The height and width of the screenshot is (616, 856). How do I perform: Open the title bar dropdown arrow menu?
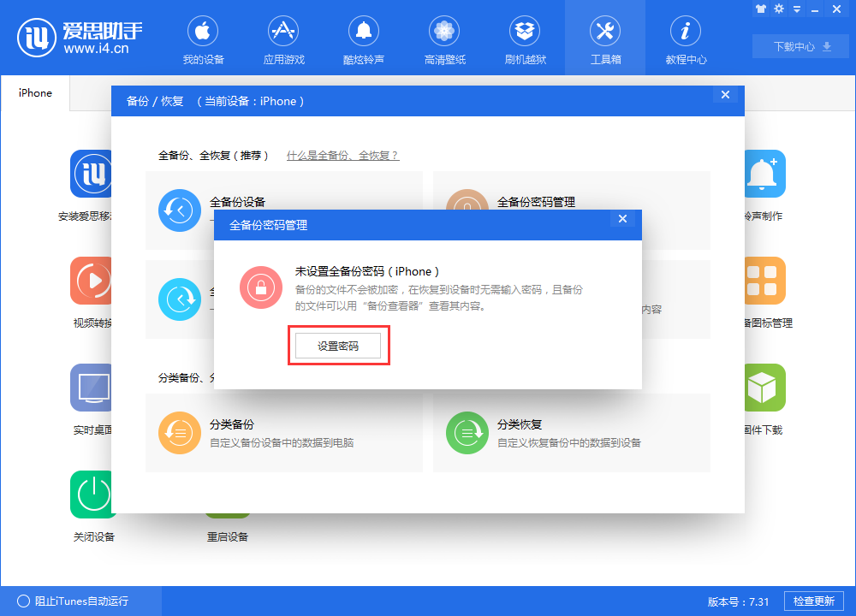[x=798, y=9]
